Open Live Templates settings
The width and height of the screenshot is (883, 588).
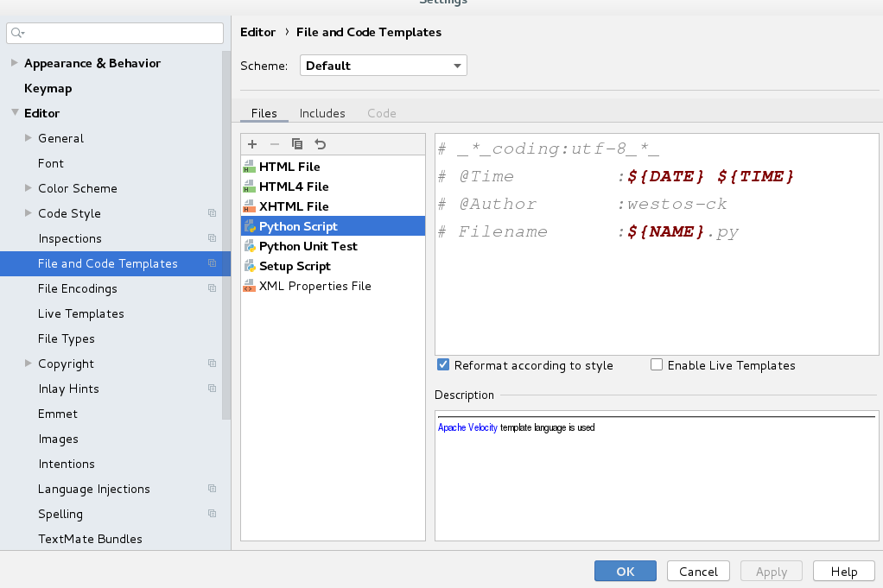tap(81, 313)
